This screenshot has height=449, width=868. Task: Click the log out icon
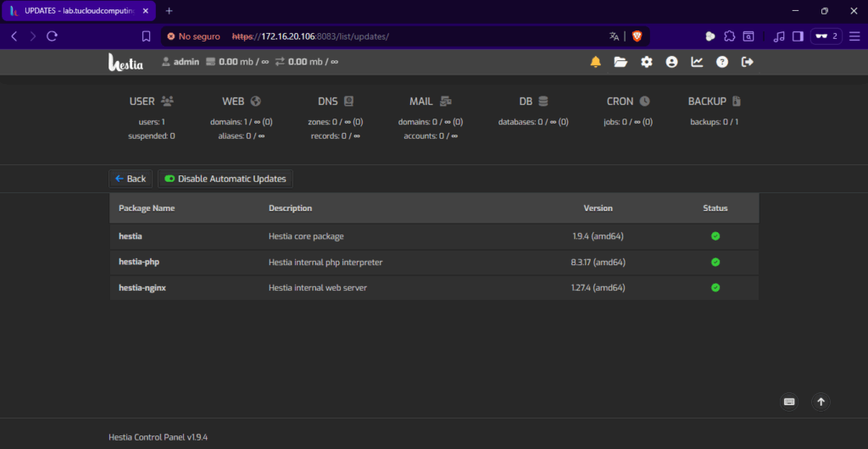click(748, 62)
